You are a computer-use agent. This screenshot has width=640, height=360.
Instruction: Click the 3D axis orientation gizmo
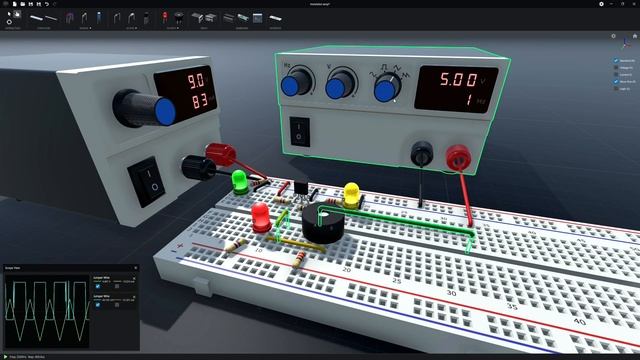point(626,43)
